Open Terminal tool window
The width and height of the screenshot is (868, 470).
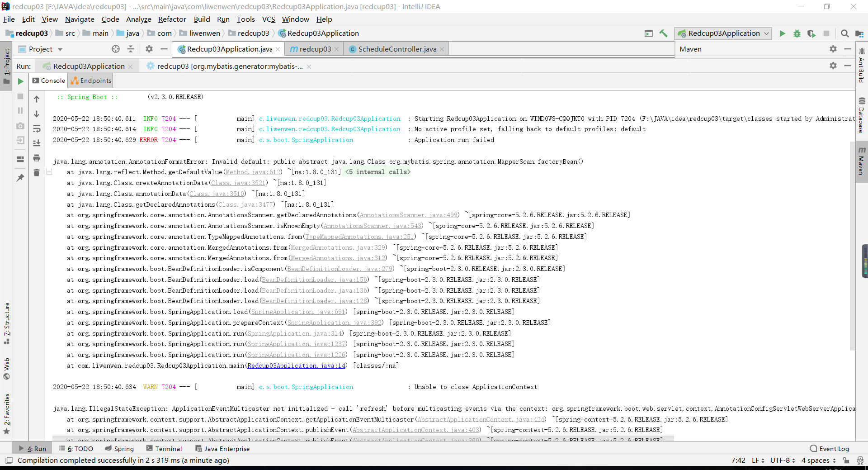coord(164,449)
